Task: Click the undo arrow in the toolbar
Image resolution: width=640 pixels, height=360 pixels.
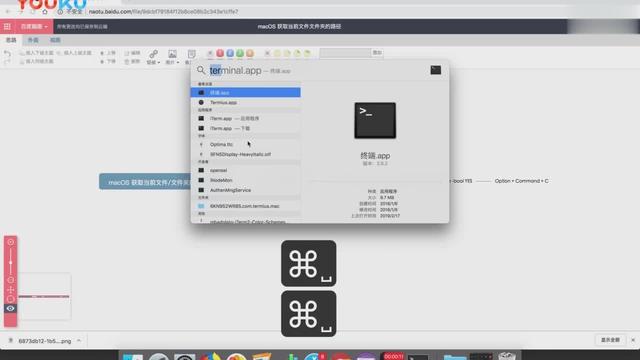Action: coord(7,53)
